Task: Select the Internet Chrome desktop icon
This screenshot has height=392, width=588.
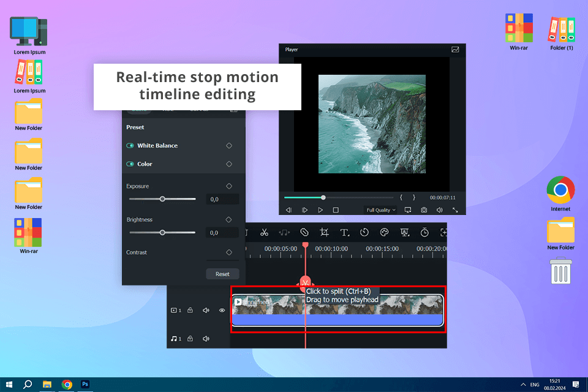Action: [560, 194]
